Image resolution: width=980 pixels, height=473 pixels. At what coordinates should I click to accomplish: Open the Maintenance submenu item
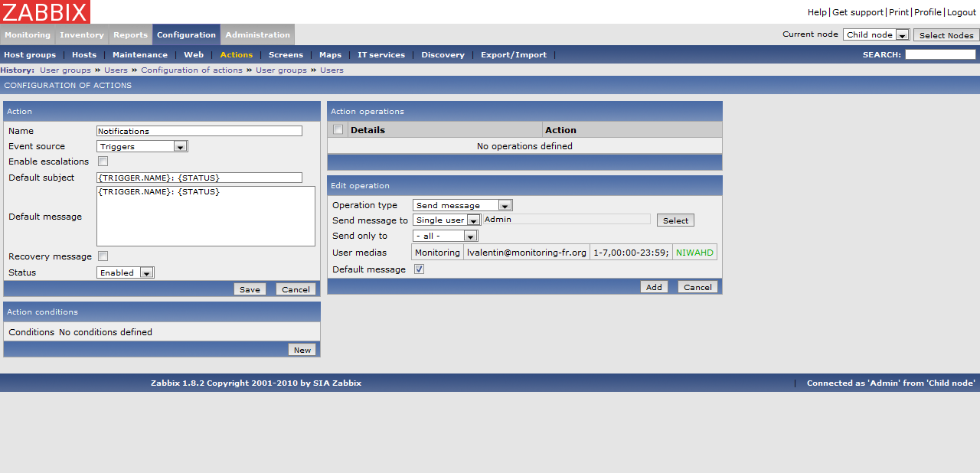tap(140, 55)
